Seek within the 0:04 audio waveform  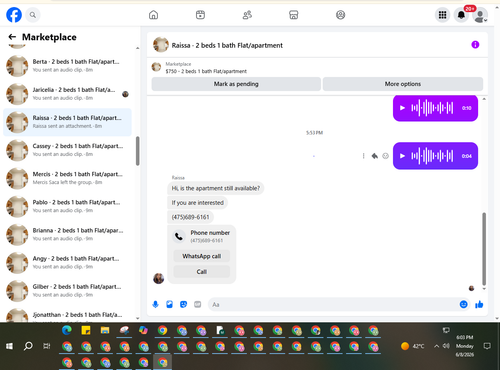432,156
